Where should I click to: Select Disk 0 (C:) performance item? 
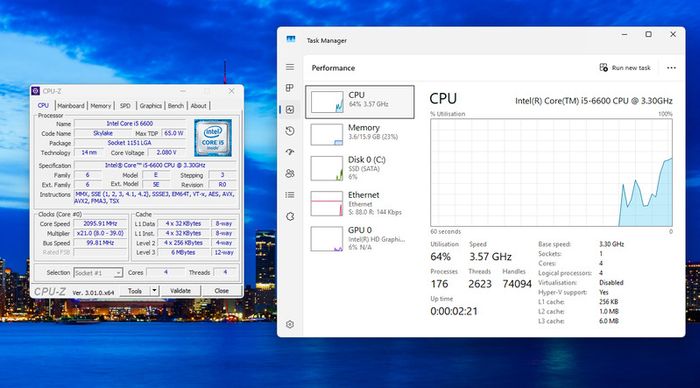[x=360, y=168]
